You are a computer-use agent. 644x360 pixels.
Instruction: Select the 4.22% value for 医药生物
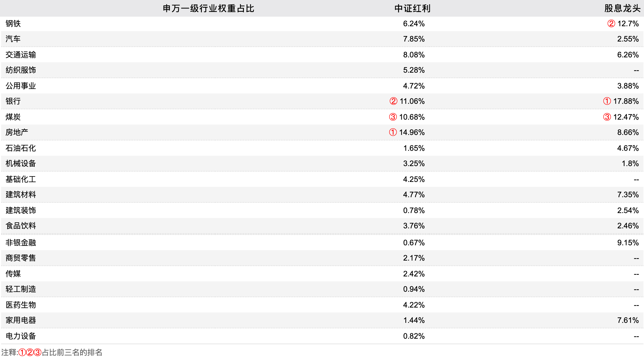point(414,305)
